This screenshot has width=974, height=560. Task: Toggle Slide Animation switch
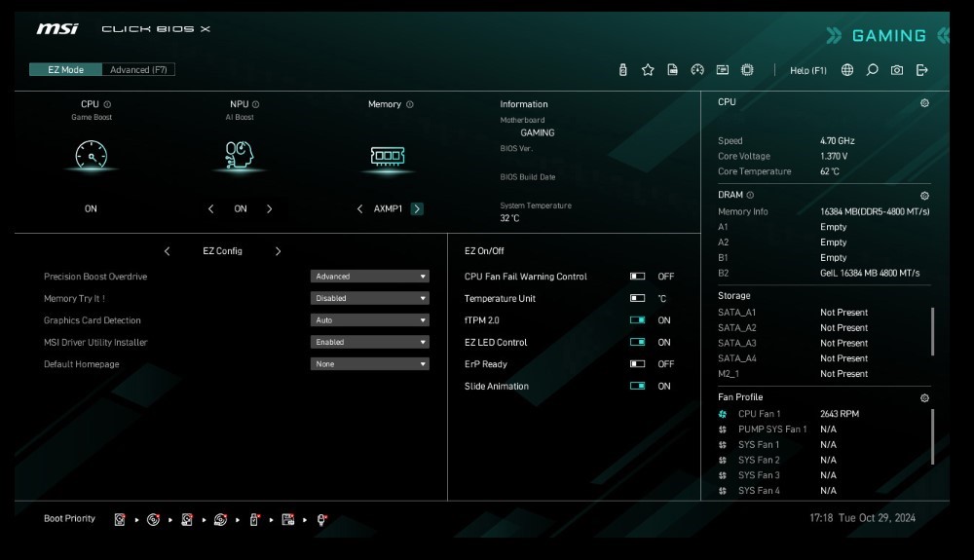(637, 386)
